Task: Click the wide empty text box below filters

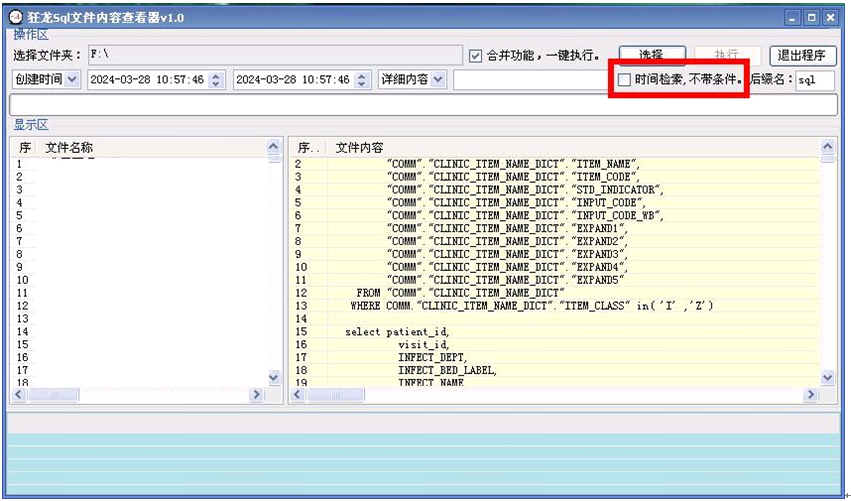Action: click(x=423, y=105)
